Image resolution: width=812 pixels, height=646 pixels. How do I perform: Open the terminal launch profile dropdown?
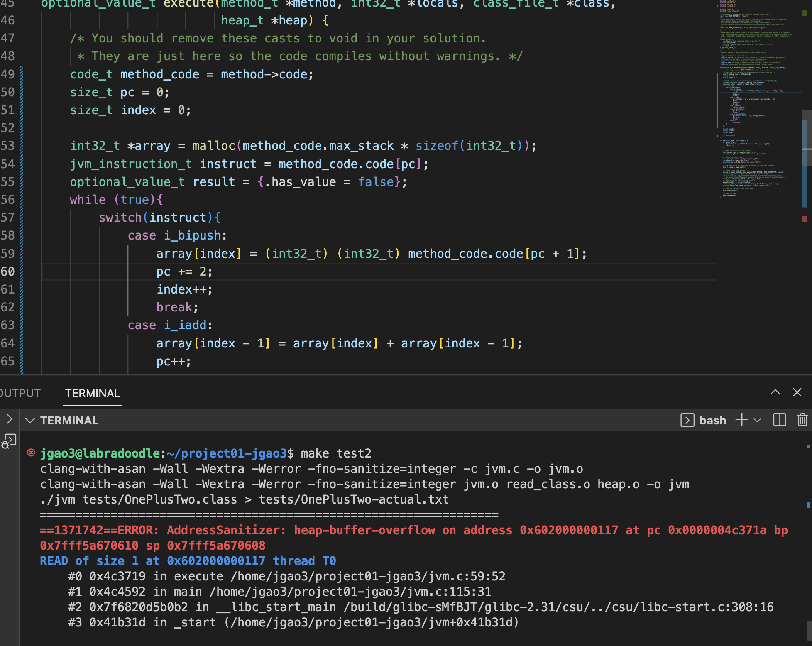(x=758, y=420)
